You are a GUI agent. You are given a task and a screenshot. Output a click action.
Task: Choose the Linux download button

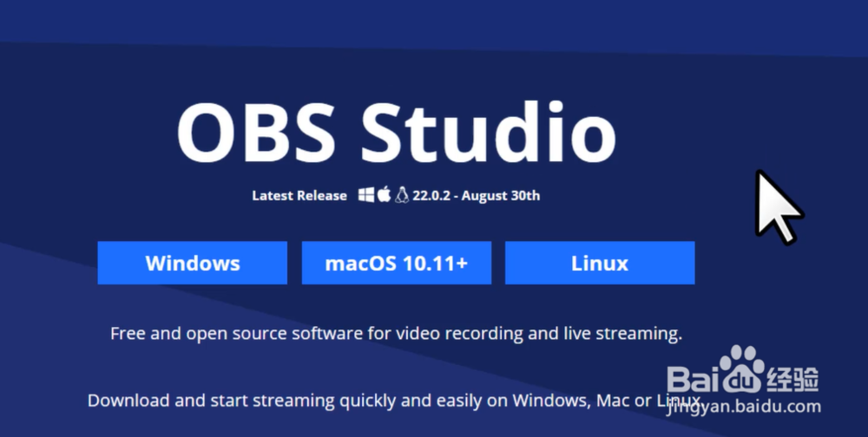600,263
